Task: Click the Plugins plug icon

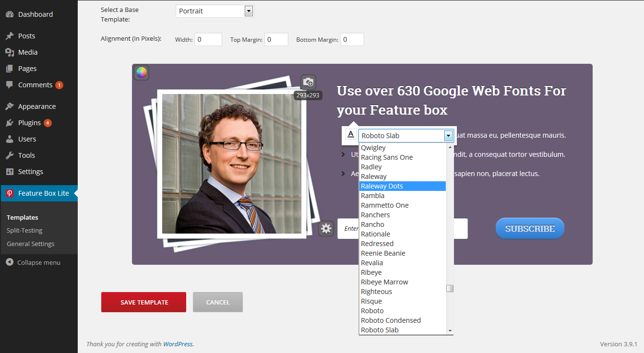Action: (10, 123)
